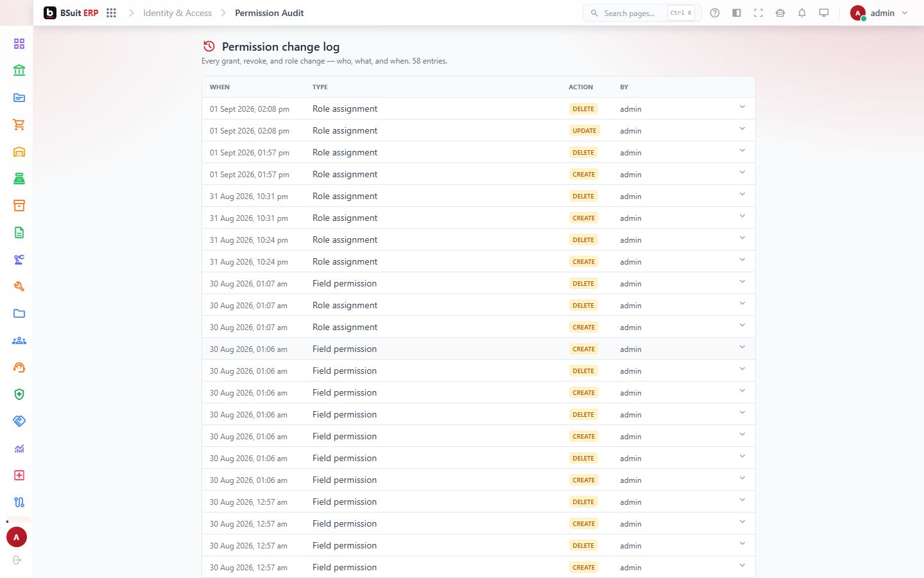Click the UPDATE action badge
This screenshot has height=578, width=924.
coord(584,130)
